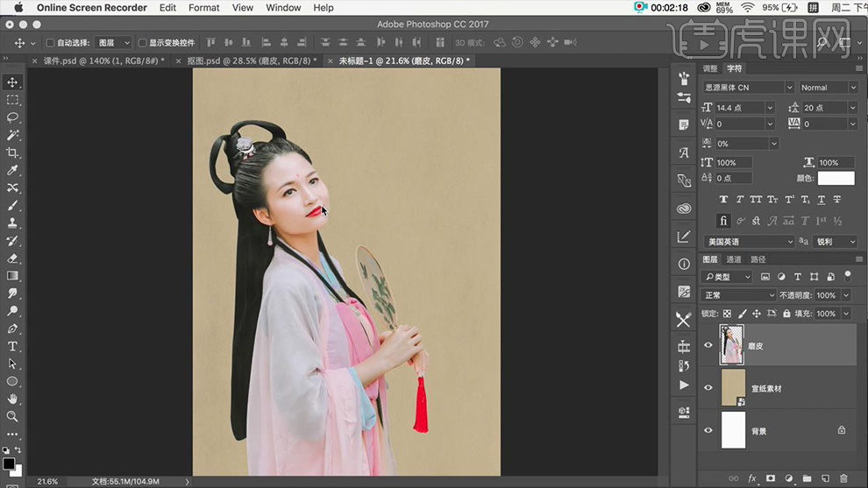The width and height of the screenshot is (868, 488).
Task: Open the 美国英语 language dropdown
Action: [749, 242]
